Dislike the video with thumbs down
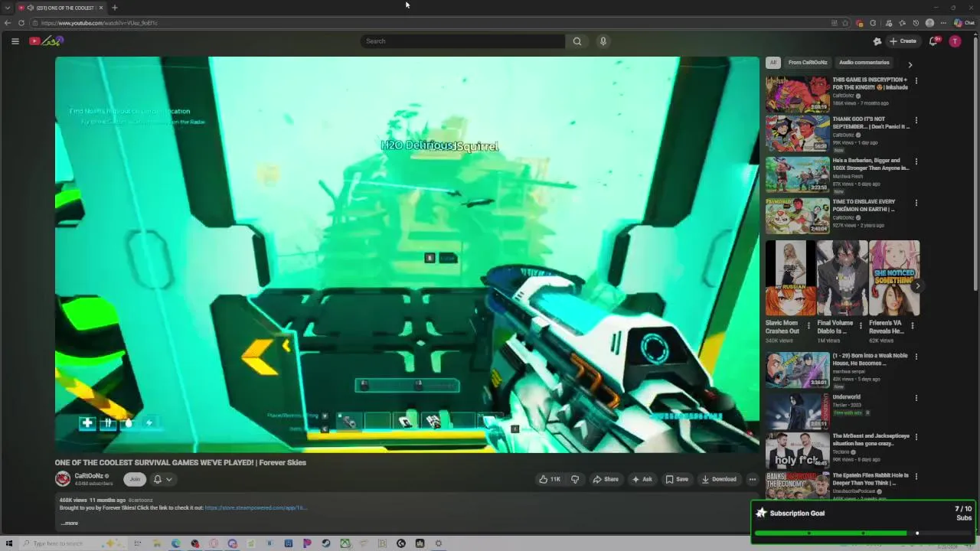The image size is (980, 551). (575, 479)
